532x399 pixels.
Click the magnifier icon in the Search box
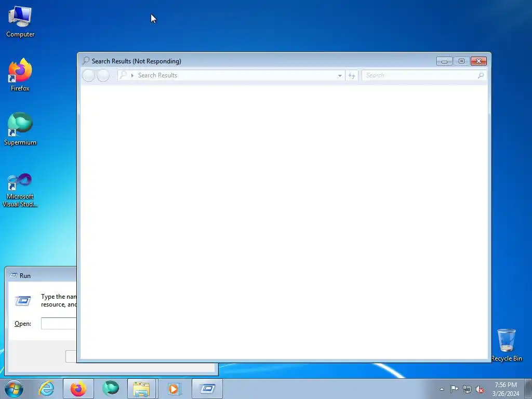[481, 75]
